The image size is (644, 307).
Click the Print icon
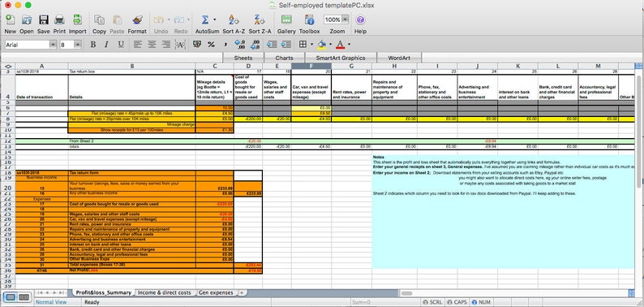59,19
